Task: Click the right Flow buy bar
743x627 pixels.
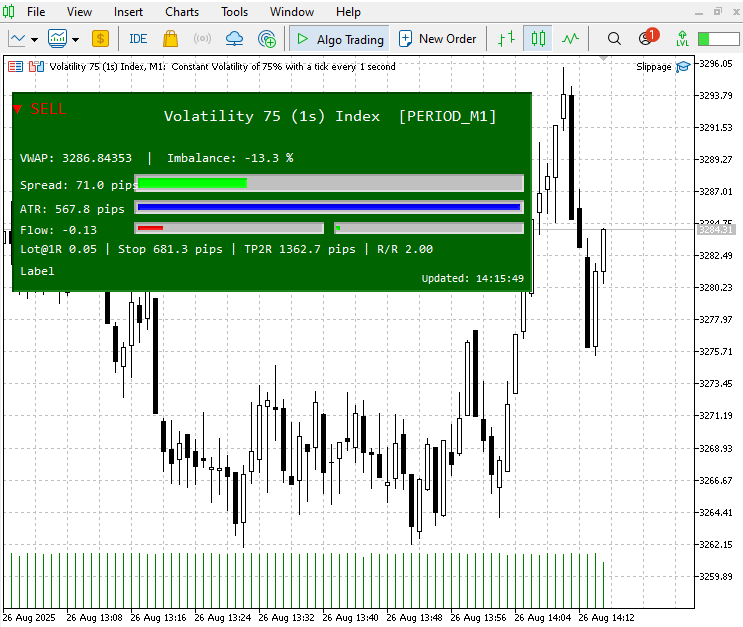Action: pos(429,228)
